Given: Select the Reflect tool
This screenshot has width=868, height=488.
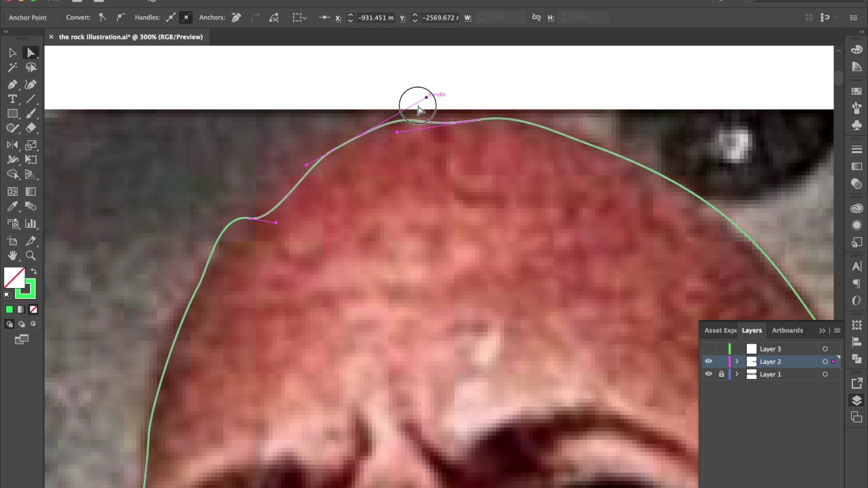Looking at the screenshot, I should [13, 145].
